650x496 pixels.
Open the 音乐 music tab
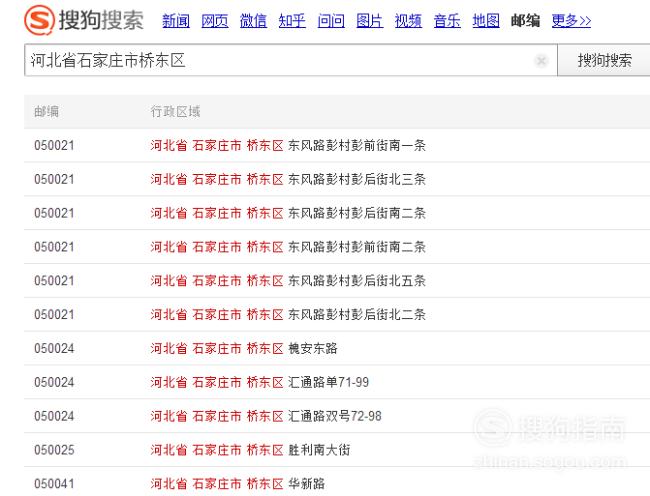(x=447, y=20)
